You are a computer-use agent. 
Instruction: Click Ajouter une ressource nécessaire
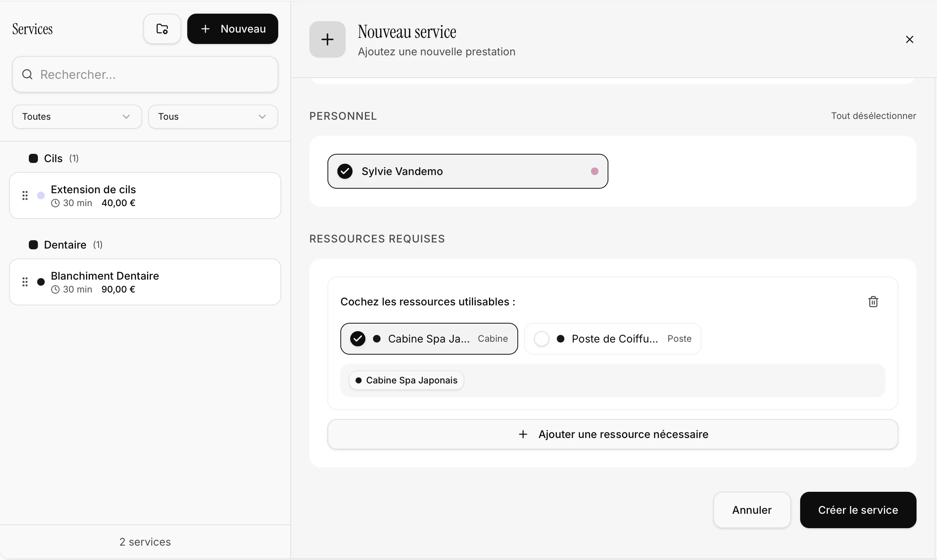[612, 434]
